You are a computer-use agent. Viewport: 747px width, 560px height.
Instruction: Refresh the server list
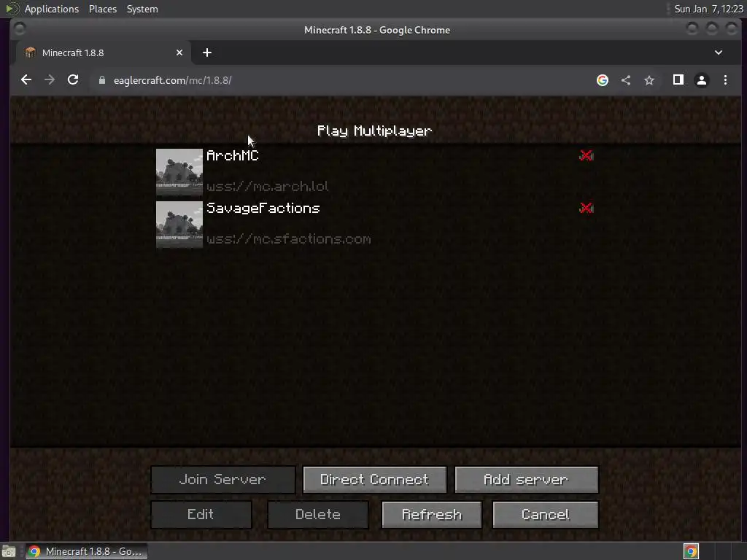point(432,514)
